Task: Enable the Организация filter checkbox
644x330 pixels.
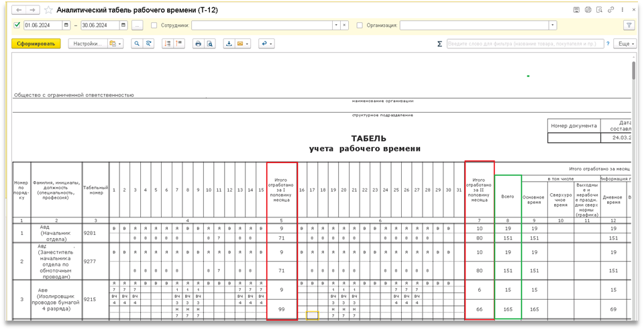Action: point(360,25)
